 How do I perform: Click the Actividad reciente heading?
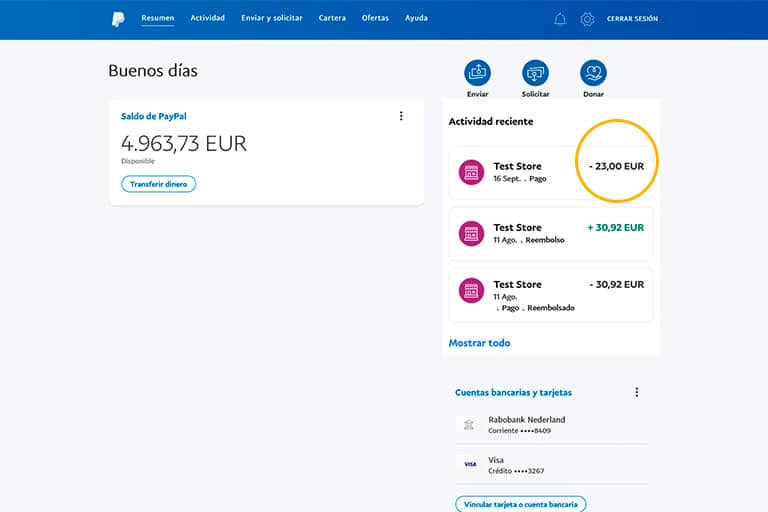(491, 122)
